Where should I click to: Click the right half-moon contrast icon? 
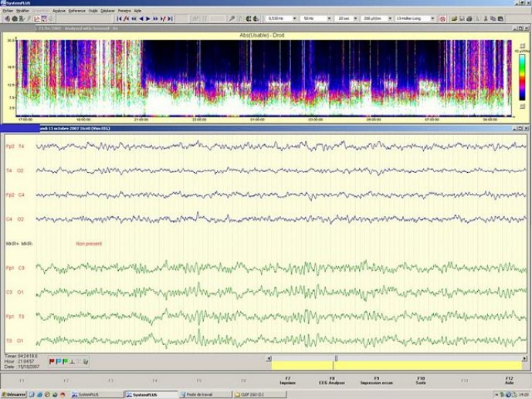tap(256, 19)
